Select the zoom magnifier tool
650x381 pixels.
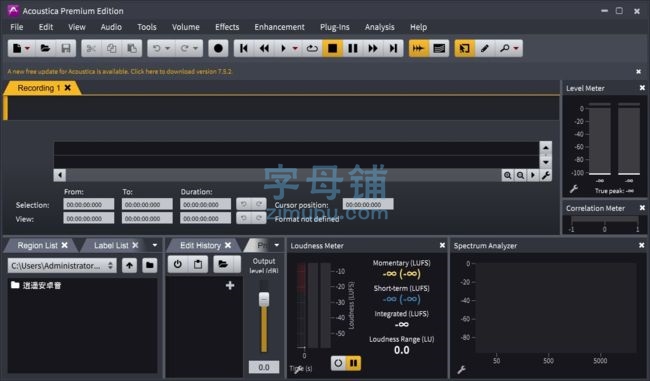point(504,49)
